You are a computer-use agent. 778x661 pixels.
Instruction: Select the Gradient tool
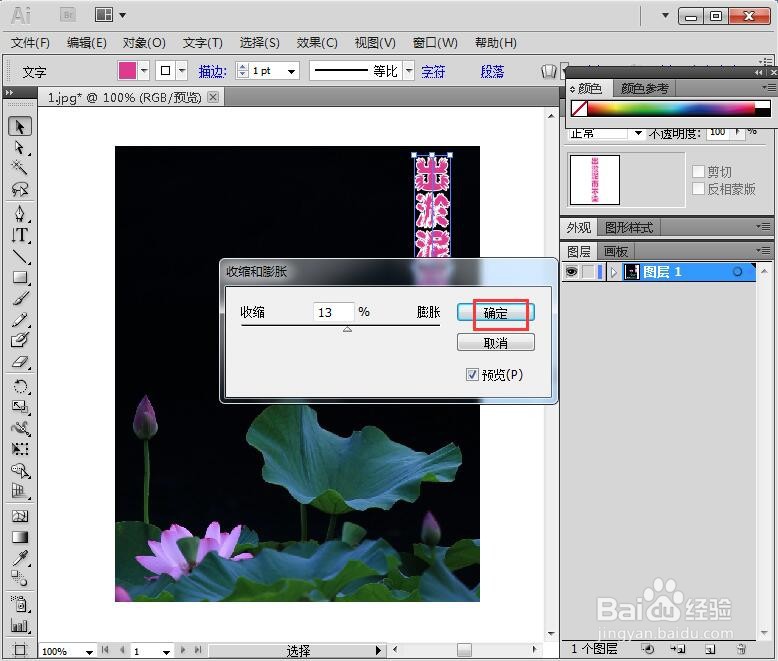20,537
